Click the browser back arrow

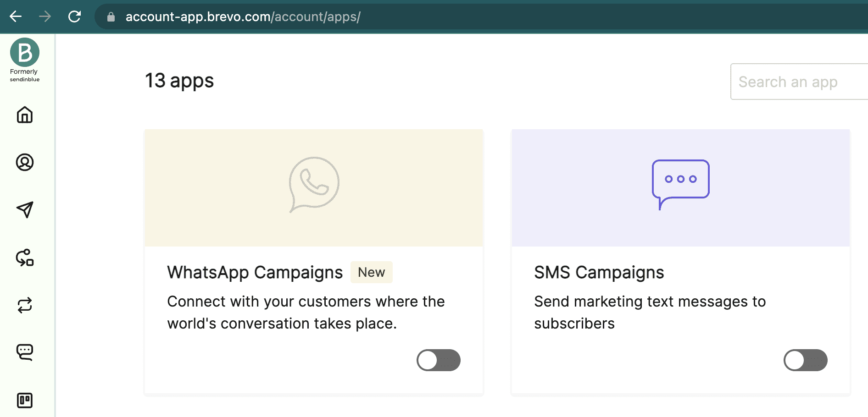click(x=15, y=16)
